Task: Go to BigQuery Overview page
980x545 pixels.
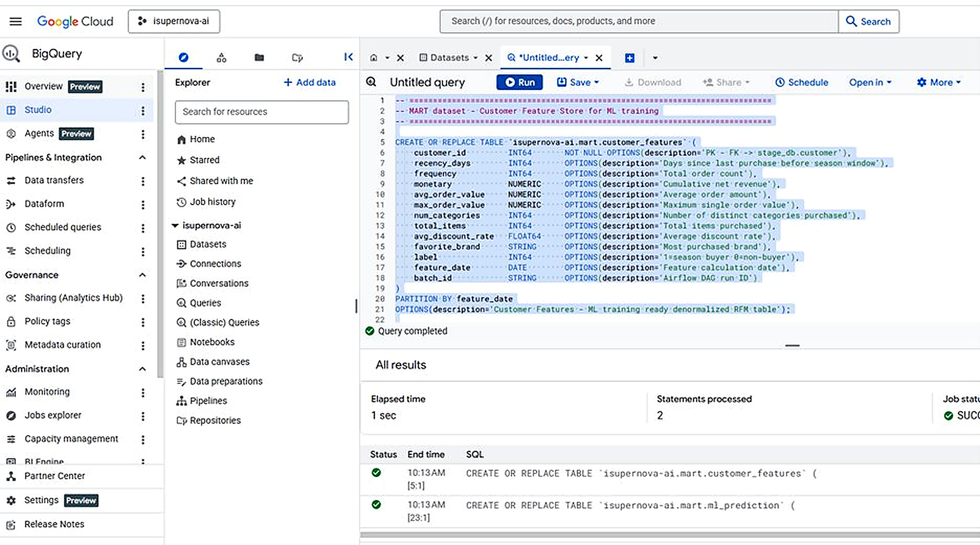Action: [43, 86]
